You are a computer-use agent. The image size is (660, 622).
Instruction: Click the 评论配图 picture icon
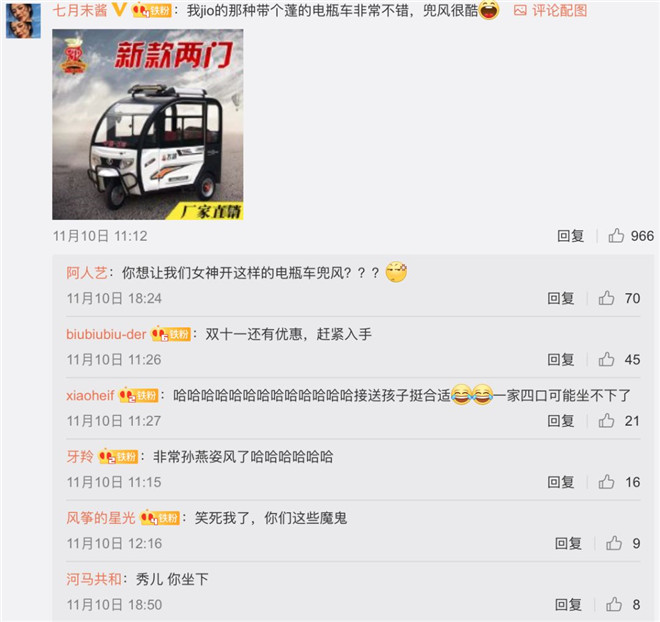click(x=521, y=11)
